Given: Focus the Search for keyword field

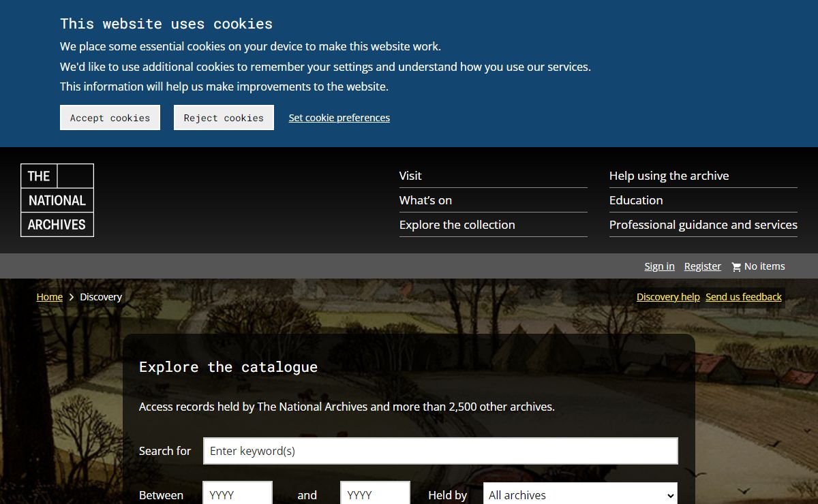Looking at the screenshot, I should pos(440,451).
